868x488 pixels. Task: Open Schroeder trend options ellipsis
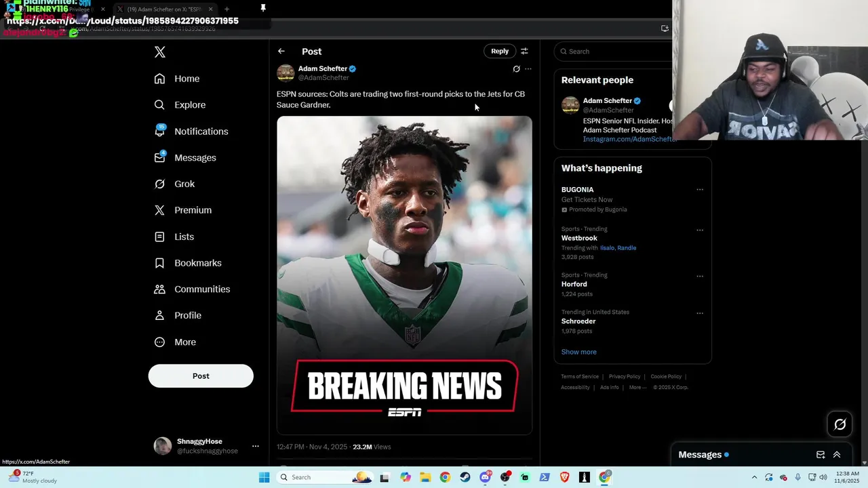[x=700, y=314]
